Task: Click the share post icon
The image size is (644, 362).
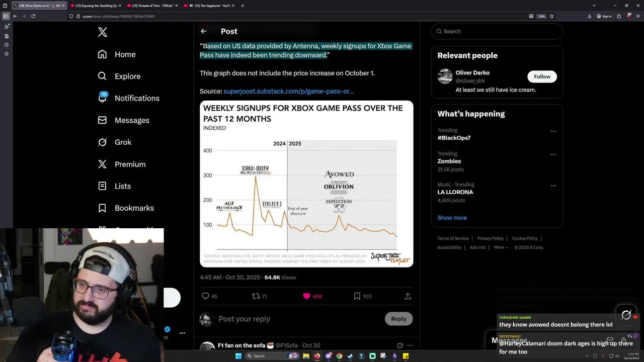Action: [408, 296]
